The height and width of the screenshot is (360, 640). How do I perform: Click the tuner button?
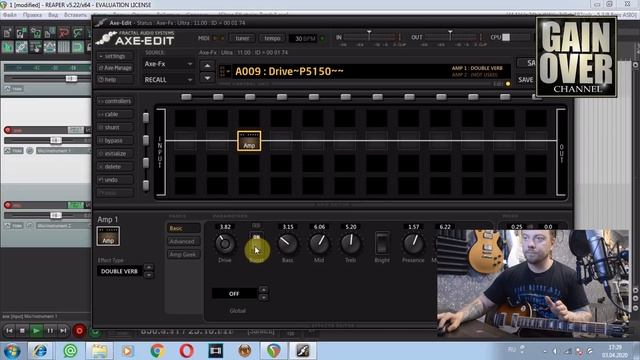point(242,38)
